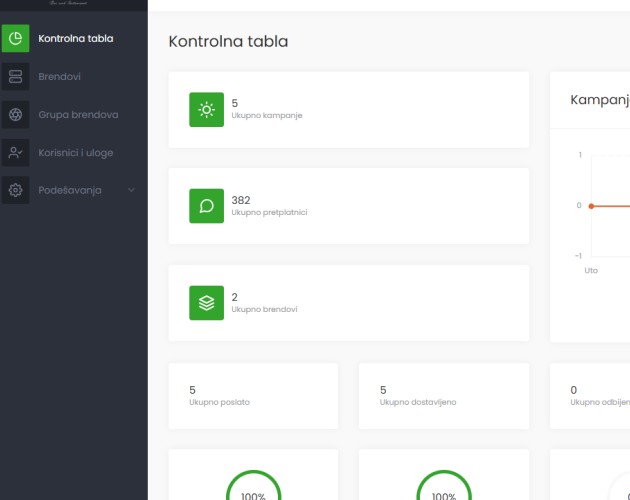Image resolution: width=630 pixels, height=500 pixels.
Task: Click the Podešavanja gear icon
Action: [x=15, y=190]
